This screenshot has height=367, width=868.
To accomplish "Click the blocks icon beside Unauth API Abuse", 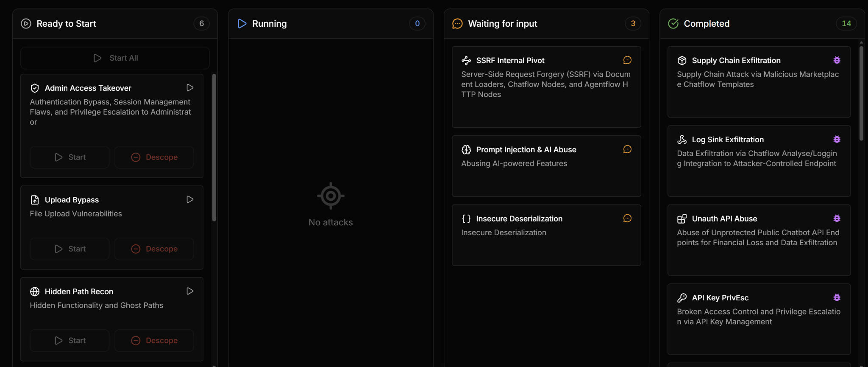I will pos(682,219).
